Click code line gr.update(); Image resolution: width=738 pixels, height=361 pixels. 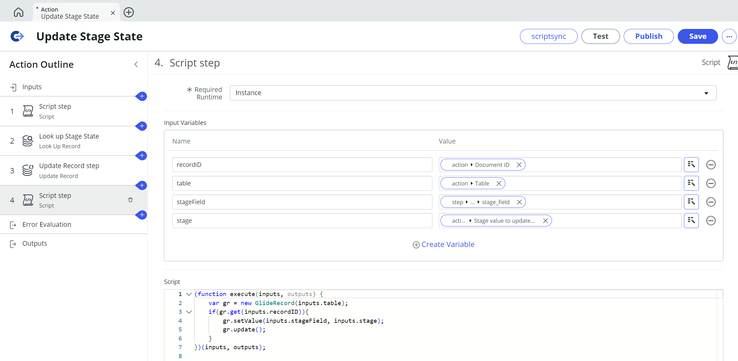[x=244, y=329]
